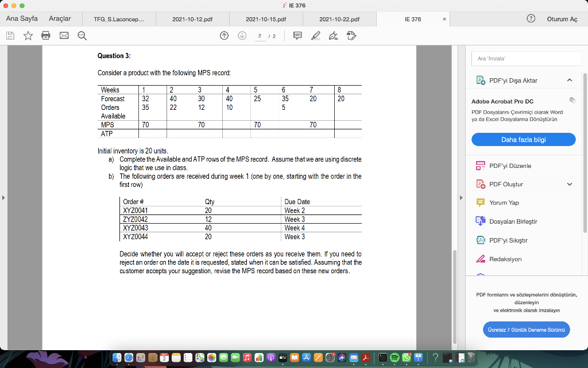The height and width of the screenshot is (368, 588).
Task: Click the save file icon
Action: pos(10,36)
